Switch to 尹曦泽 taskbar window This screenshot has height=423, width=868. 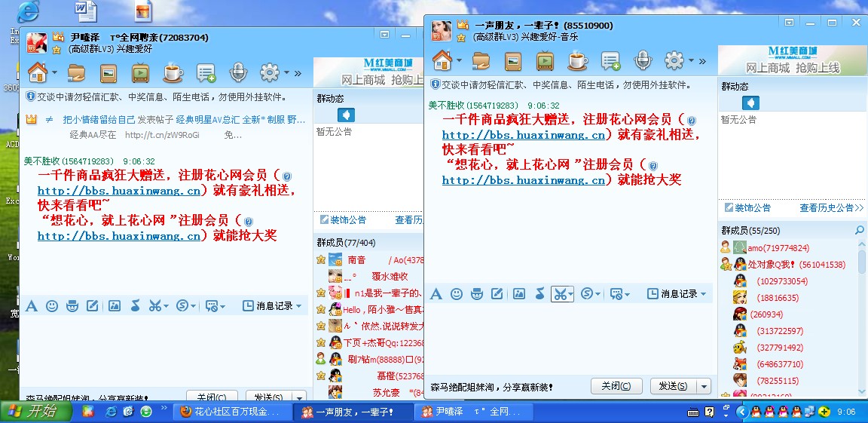473,412
